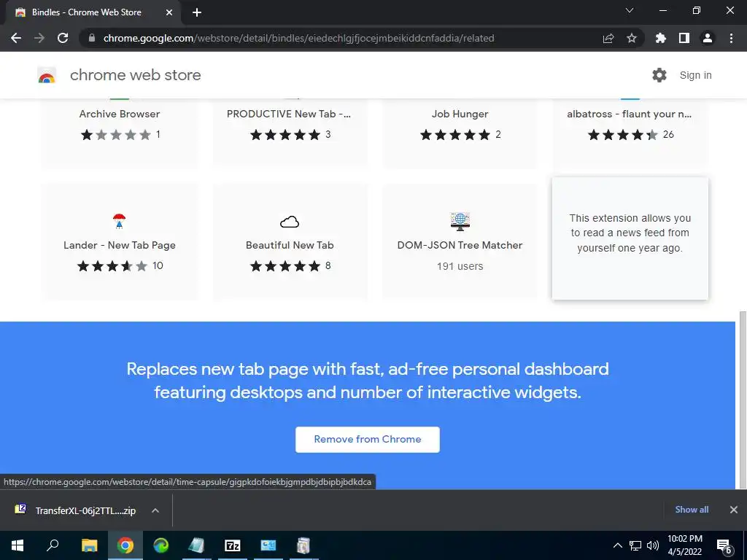Switch to Chrome in taskbar
Viewport: 747px width, 560px height.
(125, 545)
